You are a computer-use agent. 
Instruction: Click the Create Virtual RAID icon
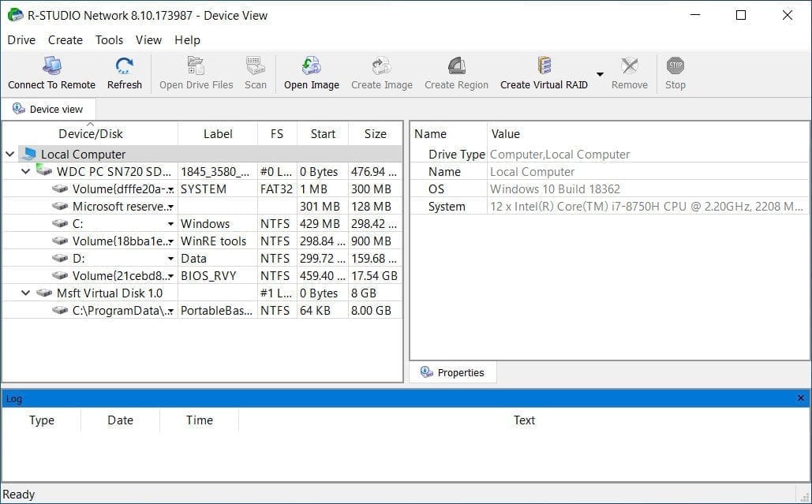(544, 65)
